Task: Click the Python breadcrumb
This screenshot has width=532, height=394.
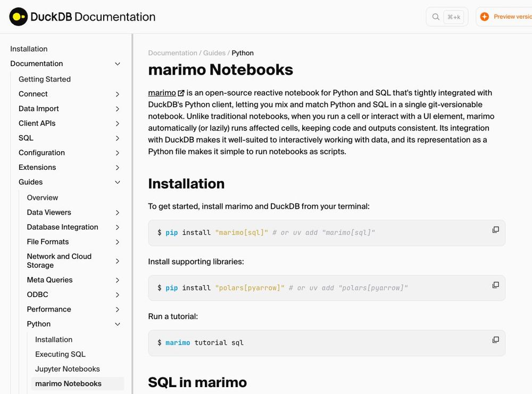Action: point(243,53)
